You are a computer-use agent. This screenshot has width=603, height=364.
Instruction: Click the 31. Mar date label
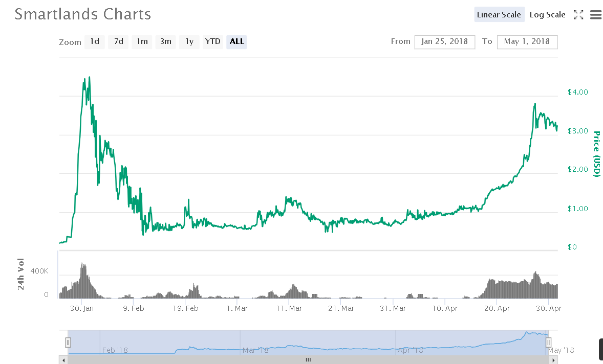[393, 308]
